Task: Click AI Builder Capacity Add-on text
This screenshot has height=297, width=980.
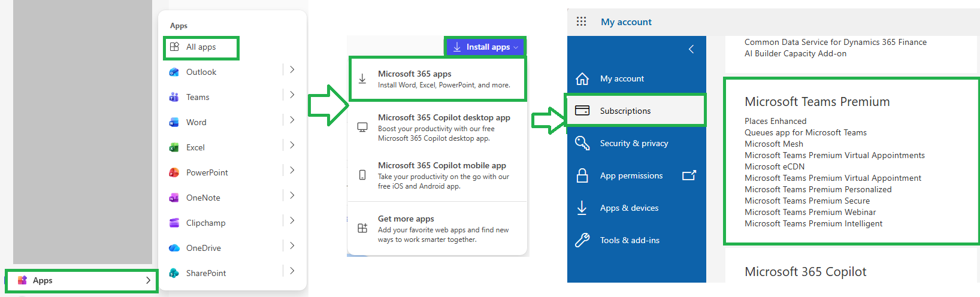Action: [x=795, y=53]
